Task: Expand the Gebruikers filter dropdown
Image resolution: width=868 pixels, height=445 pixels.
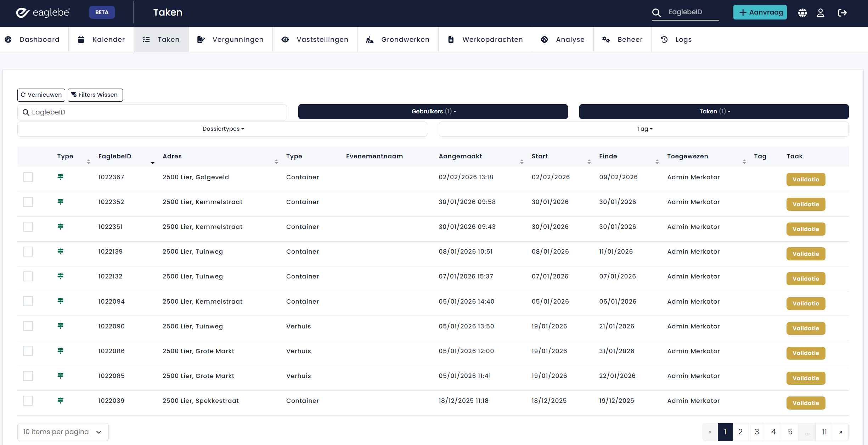Action: [433, 112]
